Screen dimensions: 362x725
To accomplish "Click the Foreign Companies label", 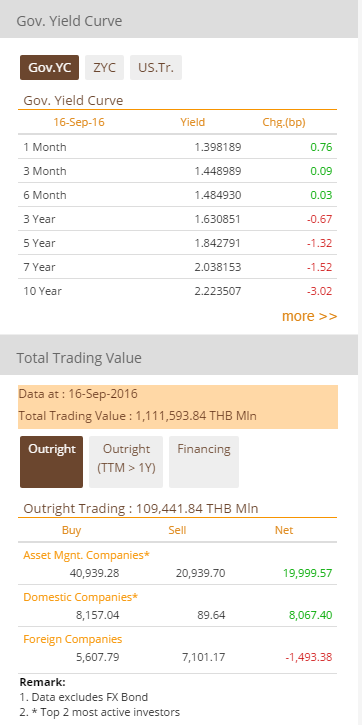I will coord(73,639).
